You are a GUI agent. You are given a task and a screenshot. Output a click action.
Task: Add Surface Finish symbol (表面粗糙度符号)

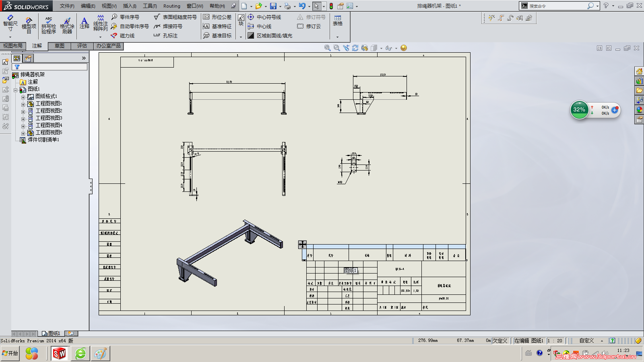pyautogui.click(x=175, y=17)
